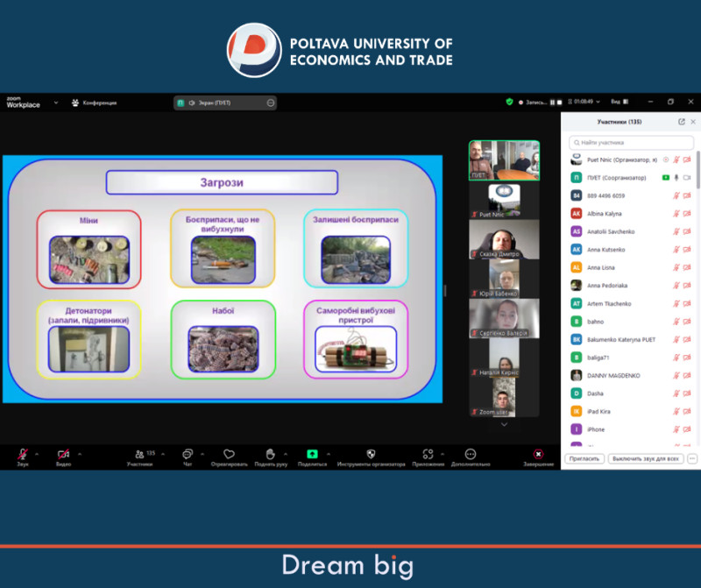
Task: Open Дополнительно more options icon
Action: pos(471,454)
